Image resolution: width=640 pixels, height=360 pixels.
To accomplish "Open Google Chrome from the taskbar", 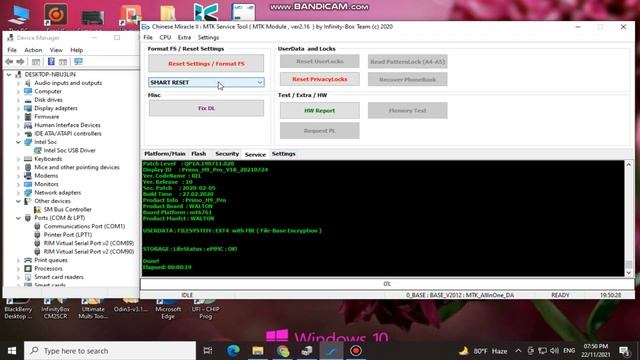I will (x=282, y=351).
